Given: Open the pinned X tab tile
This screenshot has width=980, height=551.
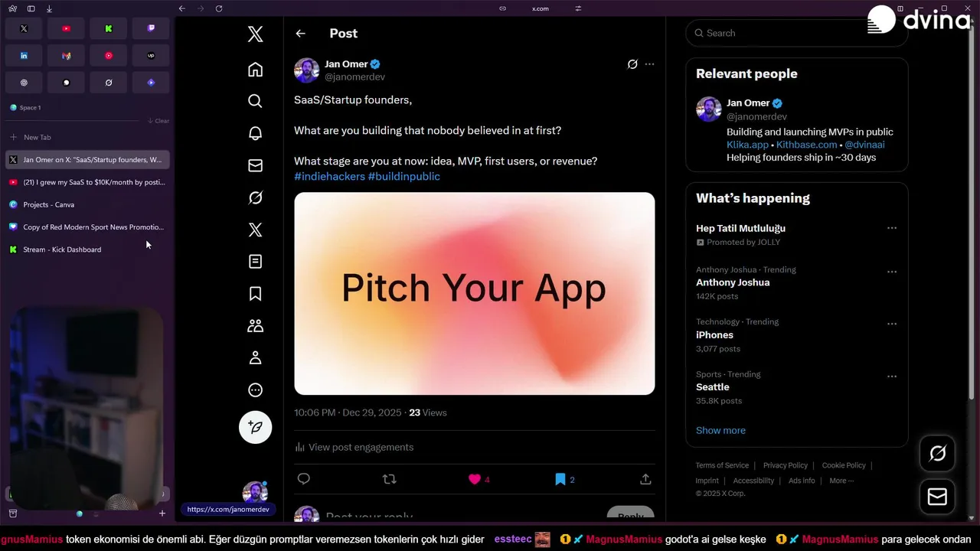Looking at the screenshot, I should coord(24,28).
